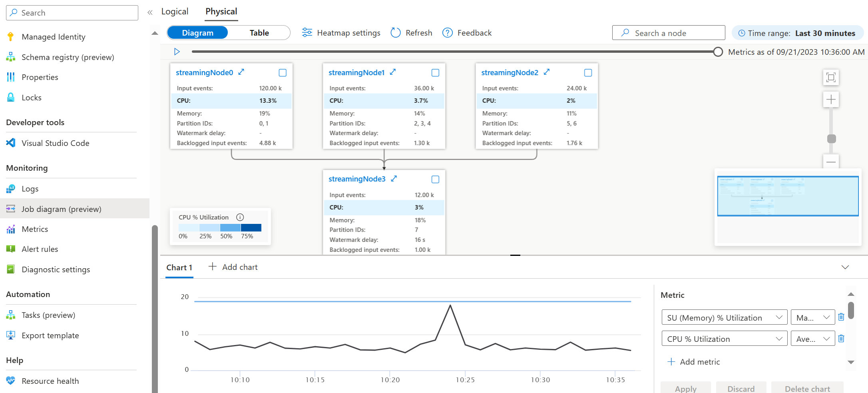Tick the streamingNode3 checkbox
The image size is (868, 393).
point(435,180)
